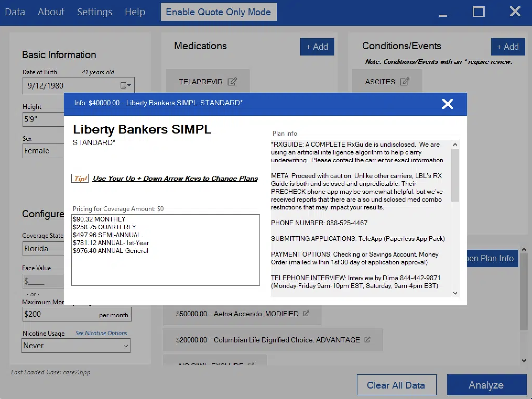Open the Help menu

pos(135,12)
